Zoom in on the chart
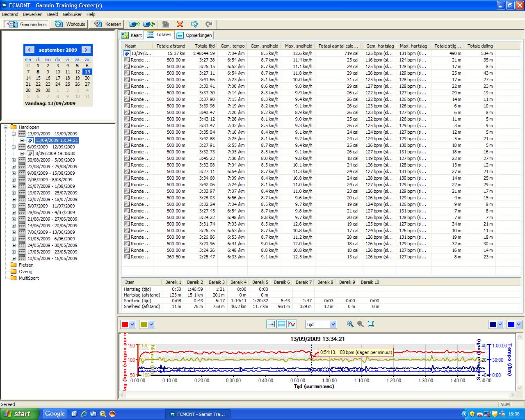The height and width of the screenshot is (420, 525). tap(350, 324)
